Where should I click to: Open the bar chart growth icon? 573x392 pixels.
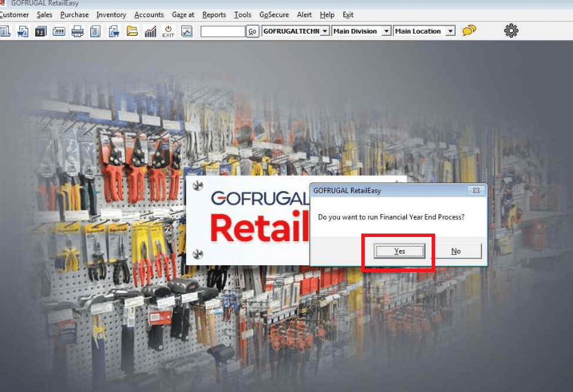150,32
